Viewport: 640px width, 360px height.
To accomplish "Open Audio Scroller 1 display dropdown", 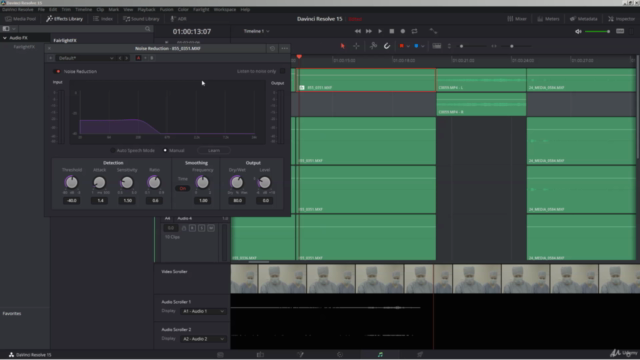I will [203, 311].
